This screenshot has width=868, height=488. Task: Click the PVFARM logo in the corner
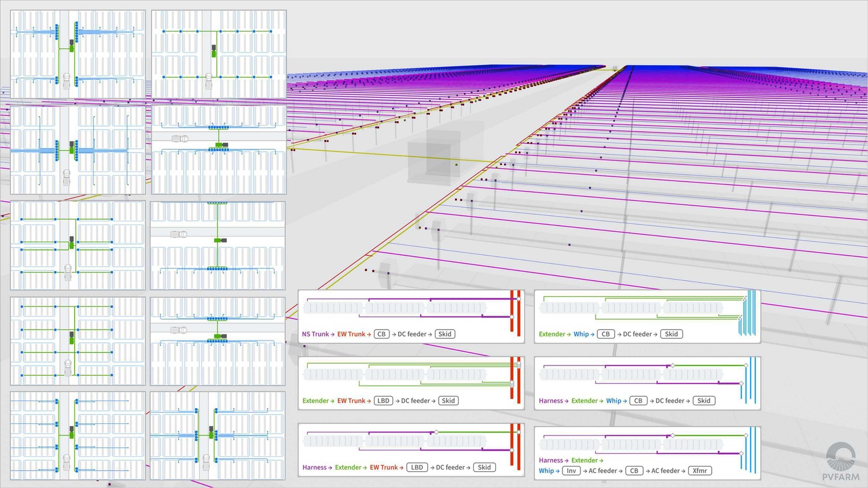point(841,462)
